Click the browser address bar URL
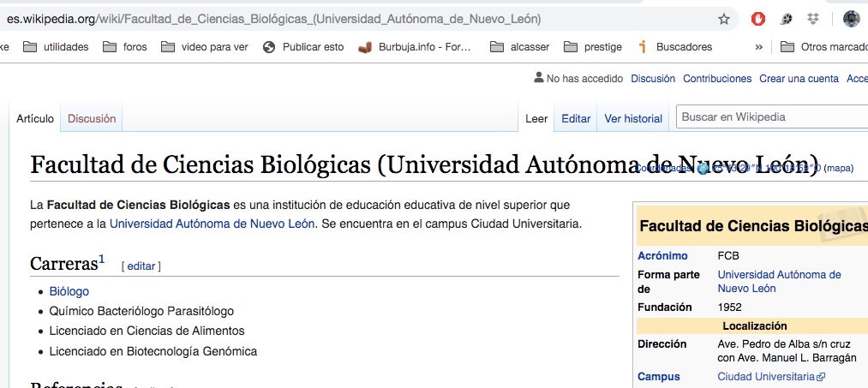This screenshot has height=388, width=868. tap(274, 19)
